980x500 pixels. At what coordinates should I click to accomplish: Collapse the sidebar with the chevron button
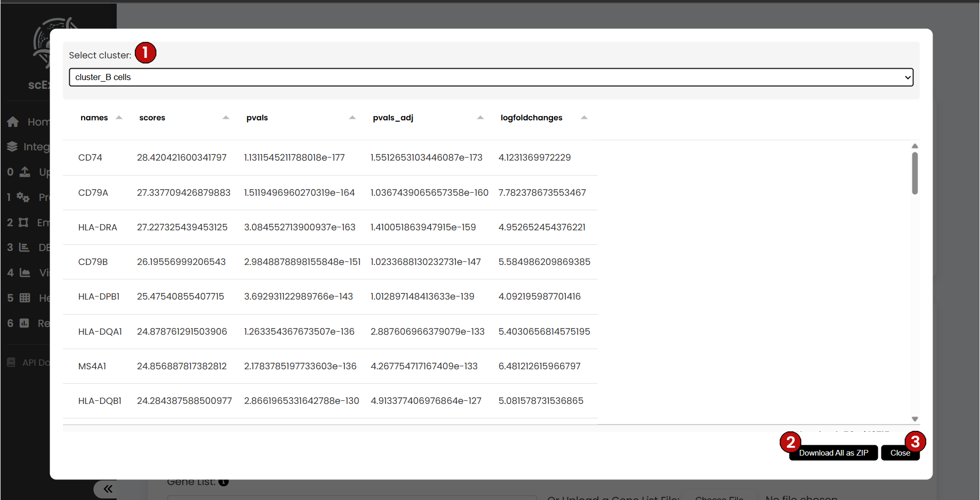108,489
